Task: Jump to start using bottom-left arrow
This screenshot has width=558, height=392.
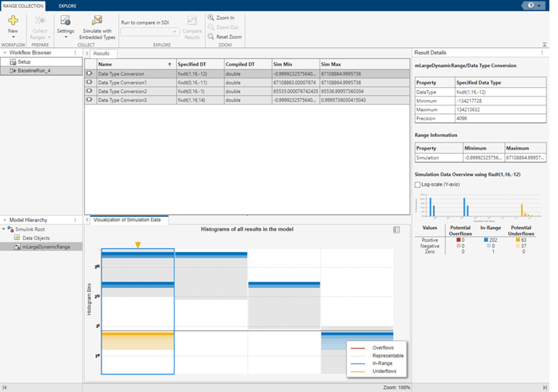Action: pos(4,388)
